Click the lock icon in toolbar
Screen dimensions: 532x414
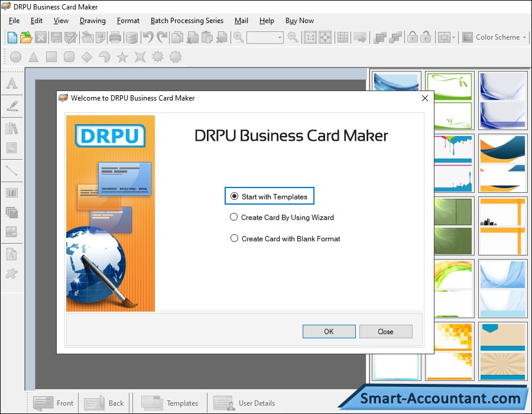(x=412, y=37)
